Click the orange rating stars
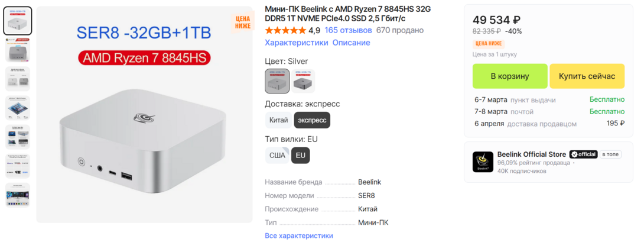This screenshot has width=644, height=245. click(285, 30)
